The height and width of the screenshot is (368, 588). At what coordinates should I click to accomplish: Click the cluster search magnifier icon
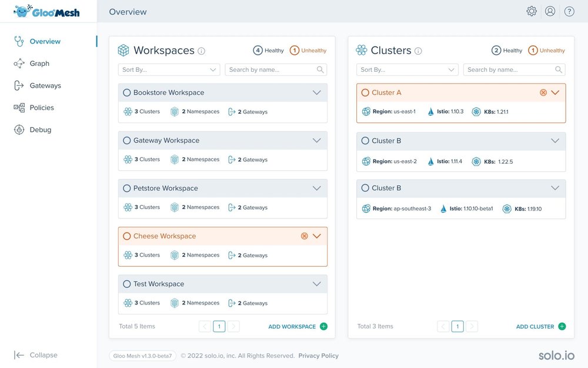tap(559, 69)
